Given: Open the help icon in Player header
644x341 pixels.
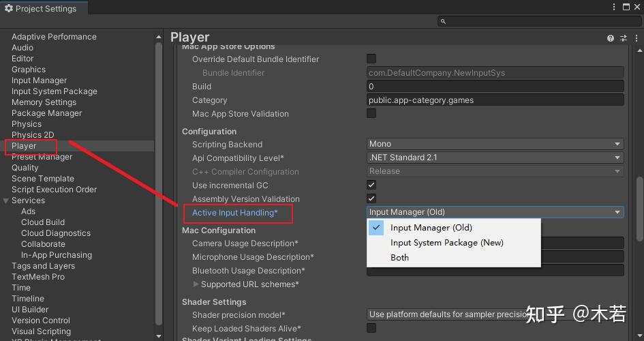Looking at the screenshot, I should (x=611, y=38).
